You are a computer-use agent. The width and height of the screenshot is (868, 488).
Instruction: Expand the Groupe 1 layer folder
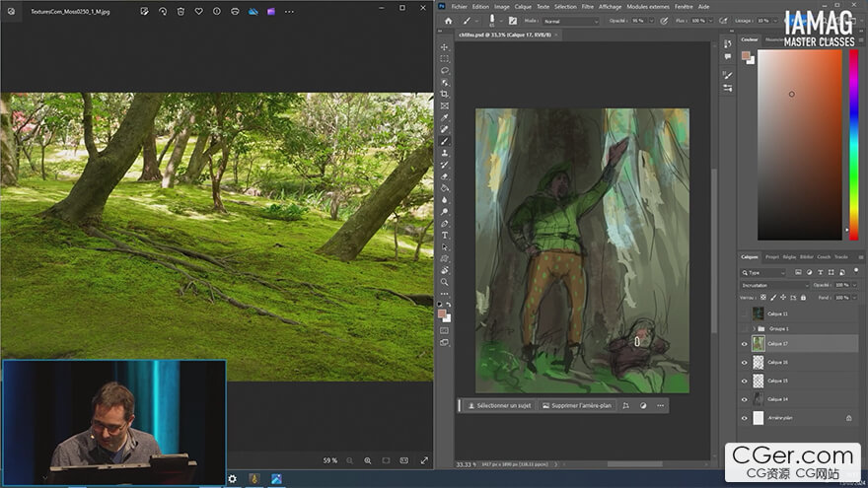754,328
